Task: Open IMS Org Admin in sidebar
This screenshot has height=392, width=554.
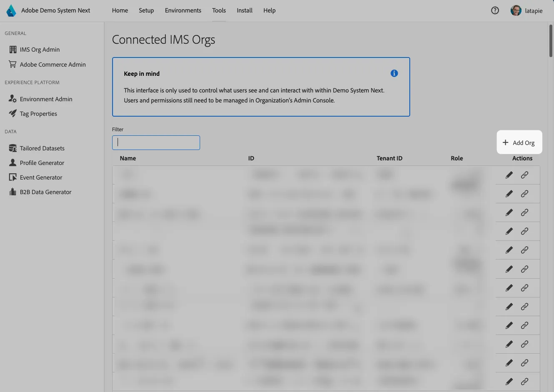Action: pos(35,50)
